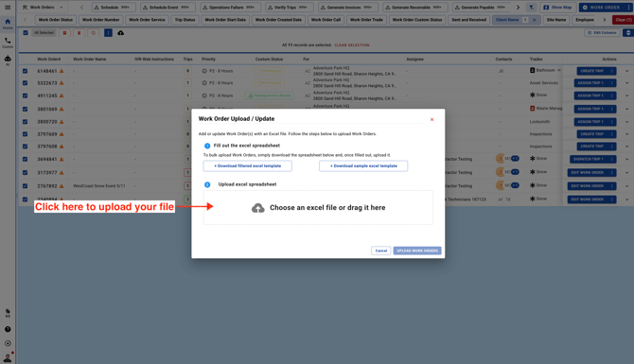Open the Edit Columns button
Viewport: 634px width, 364px height.
click(x=602, y=33)
